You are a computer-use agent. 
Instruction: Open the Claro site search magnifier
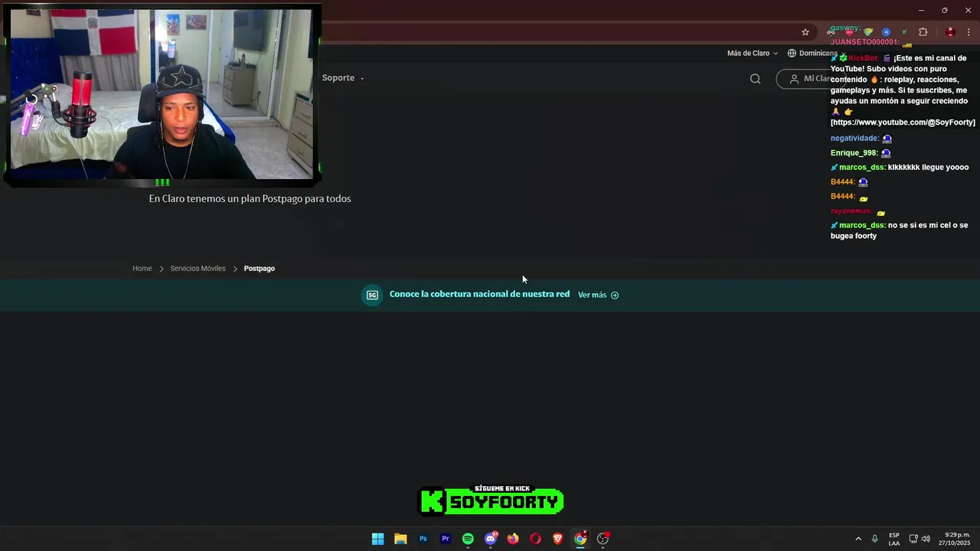755,79
